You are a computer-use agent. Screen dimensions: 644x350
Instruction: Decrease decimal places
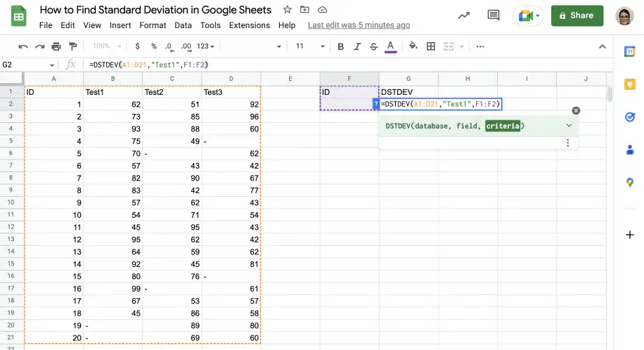click(x=169, y=46)
